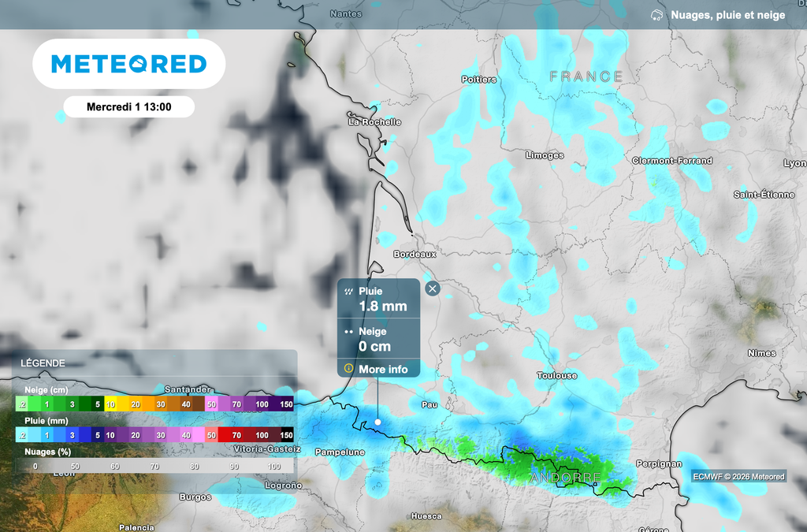Select the ANDORRE label on map
The height and width of the screenshot is (532, 807).
pyautogui.click(x=565, y=478)
